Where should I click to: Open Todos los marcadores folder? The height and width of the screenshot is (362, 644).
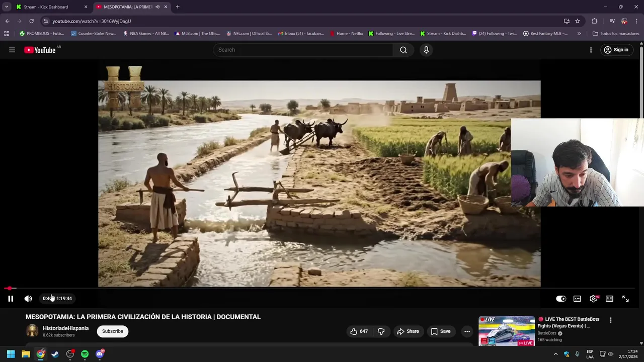click(x=616, y=34)
